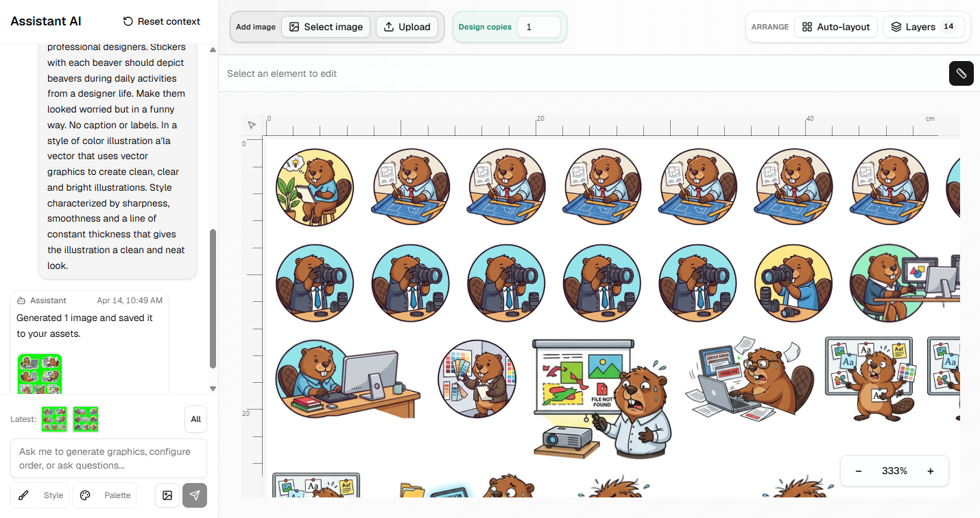This screenshot has width=980, height=518.
Task: Select the second Latest thumbnail
Action: tap(86, 419)
